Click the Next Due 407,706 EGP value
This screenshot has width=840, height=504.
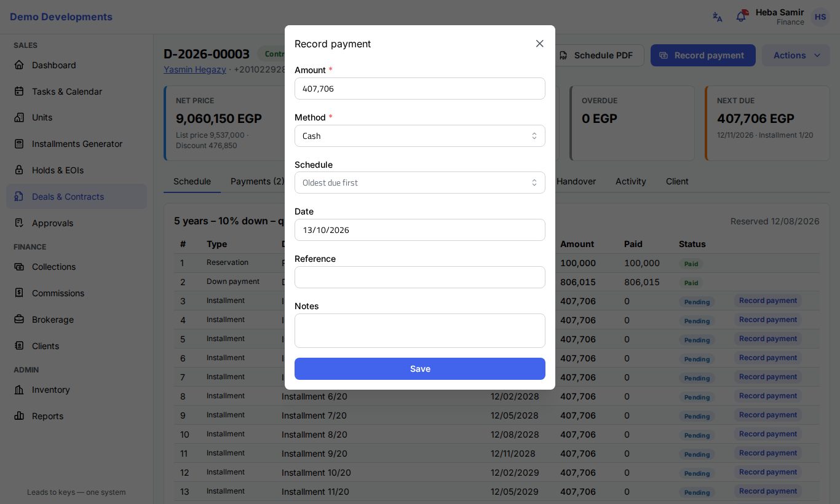(756, 118)
